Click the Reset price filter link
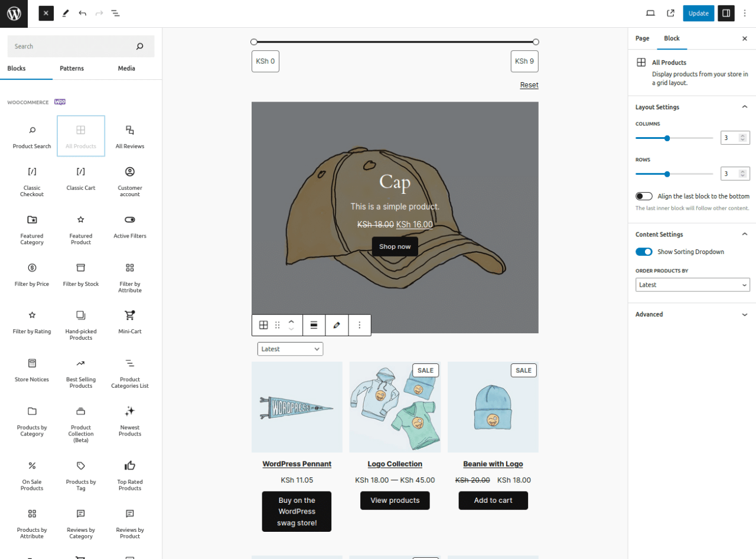 [529, 85]
